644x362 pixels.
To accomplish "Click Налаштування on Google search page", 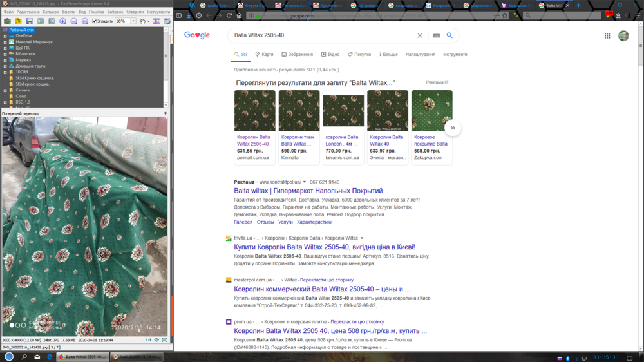I will pos(420,54).
